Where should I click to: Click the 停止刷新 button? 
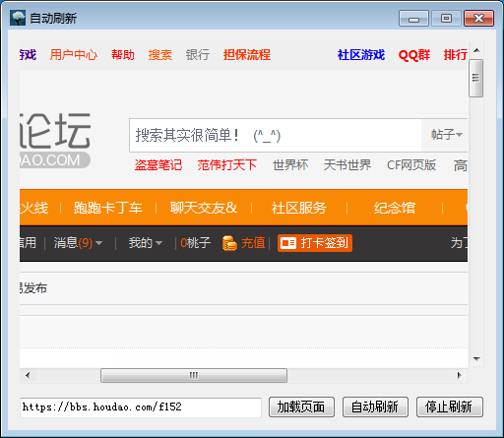point(450,407)
